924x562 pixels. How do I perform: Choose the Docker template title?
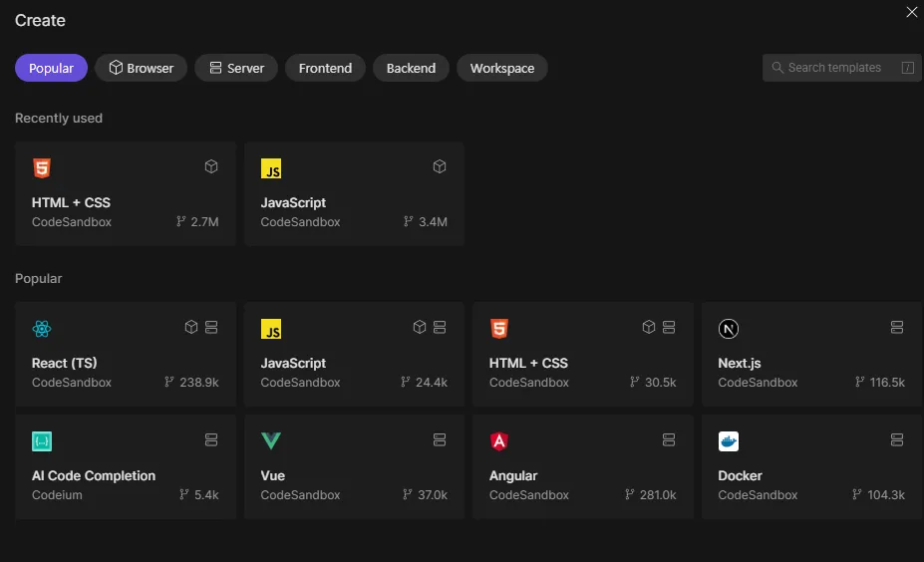coord(740,475)
